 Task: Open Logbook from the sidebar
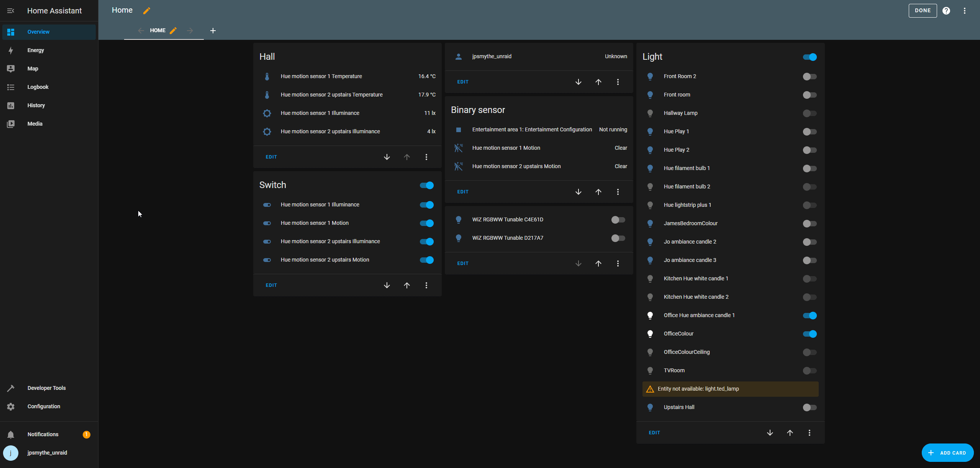(x=38, y=87)
